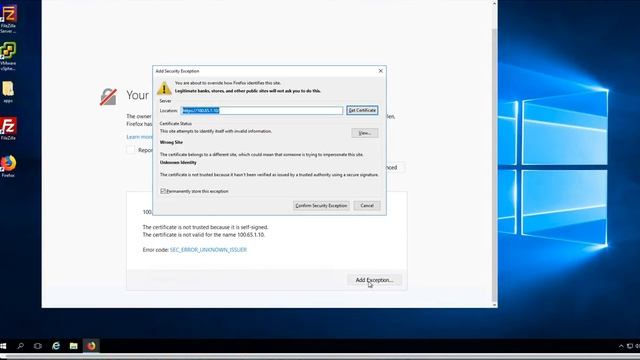
Task: Click the crossed-out padlock icon on error page
Action: tap(108, 97)
